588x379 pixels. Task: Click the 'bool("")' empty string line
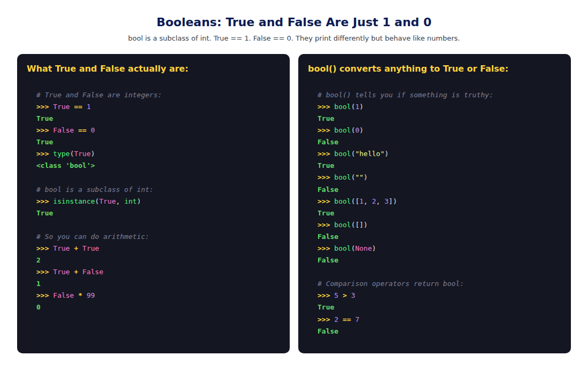pyautogui.click(x=342, y=177)
